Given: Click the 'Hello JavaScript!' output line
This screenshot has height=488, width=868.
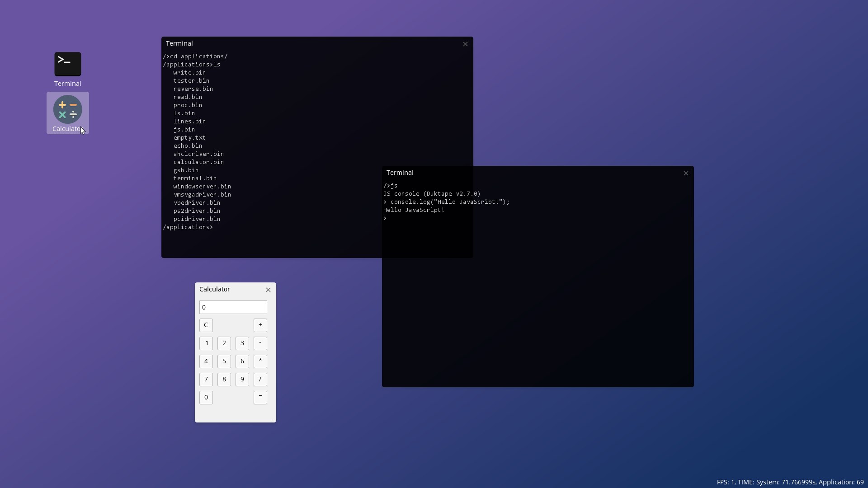Looking at the screenshot, I should pyautogui.click(x=414, y=210).
